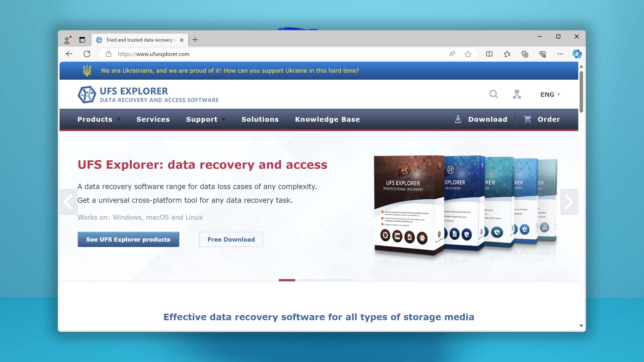
Task: Click 'Works on: Windows, macOS and Linux' text
Action: [140, 217]
